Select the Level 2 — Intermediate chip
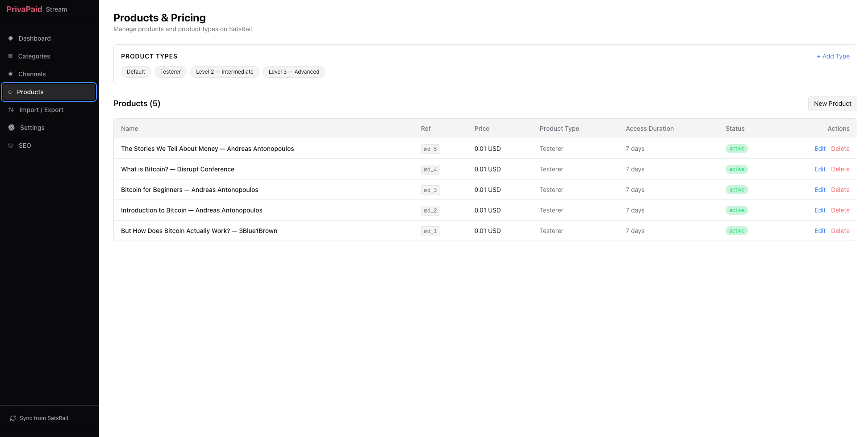This screenshot has height=437, width=868. 225,72
